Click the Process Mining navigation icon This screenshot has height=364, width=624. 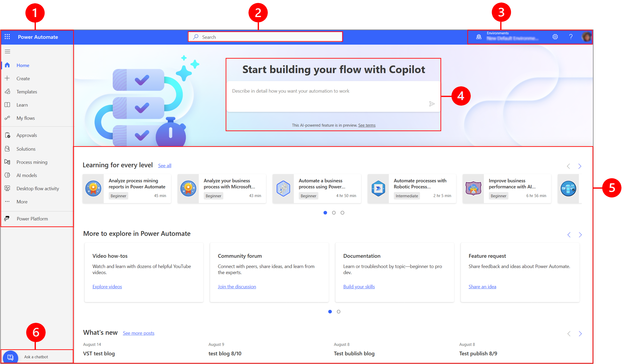(x=8, y=162)
